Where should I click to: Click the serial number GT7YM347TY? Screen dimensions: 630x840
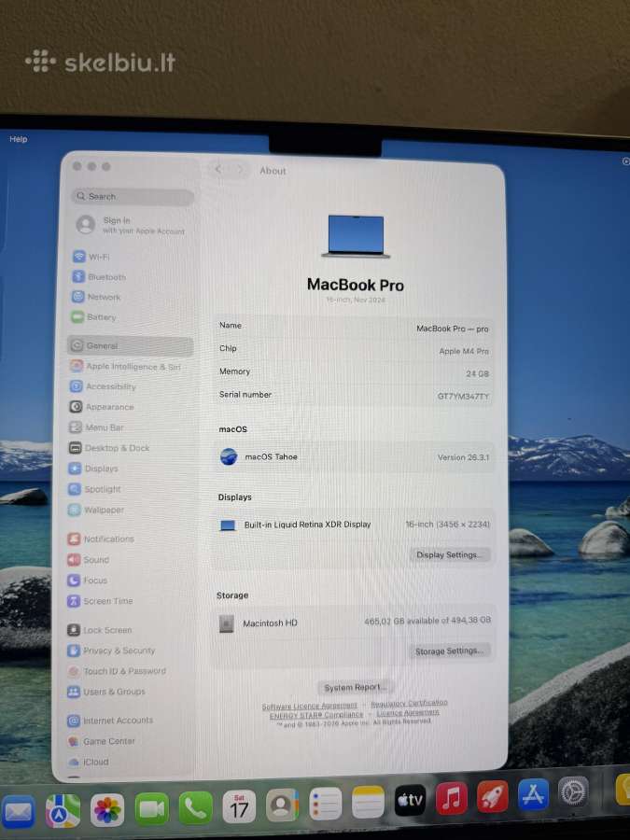point(463,397)
